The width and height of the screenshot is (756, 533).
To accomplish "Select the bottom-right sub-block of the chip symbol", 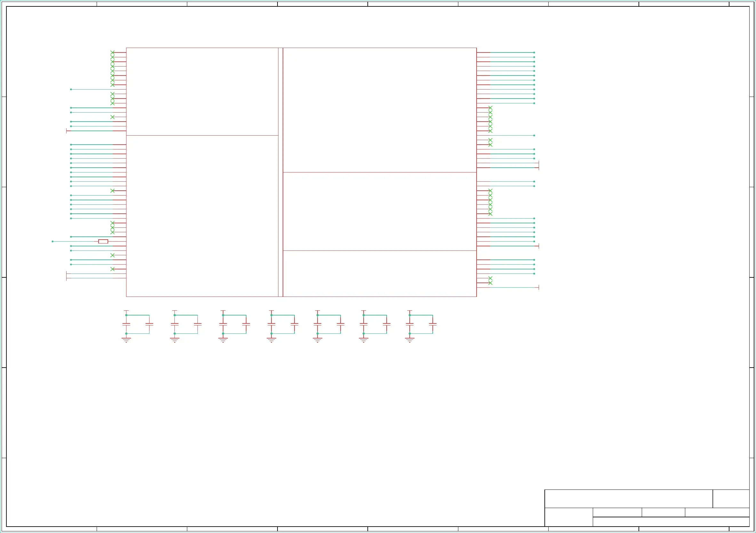I will pyautogui.click(x=380, y=274).
